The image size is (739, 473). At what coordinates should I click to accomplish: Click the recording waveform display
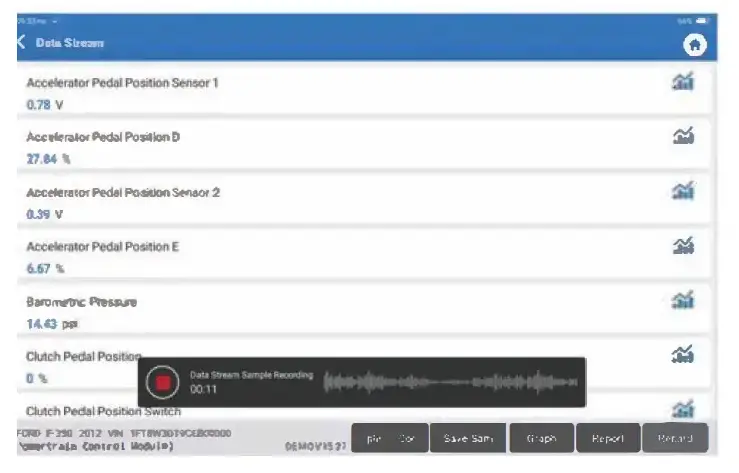450,382
